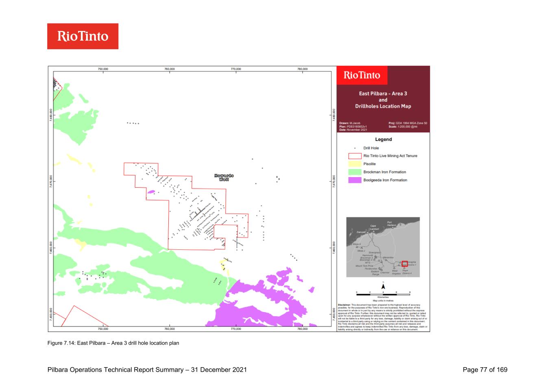Click 'Brockman Iron Formation' legend label
This screenshot has height=392, width=555.
pos(385,172)
